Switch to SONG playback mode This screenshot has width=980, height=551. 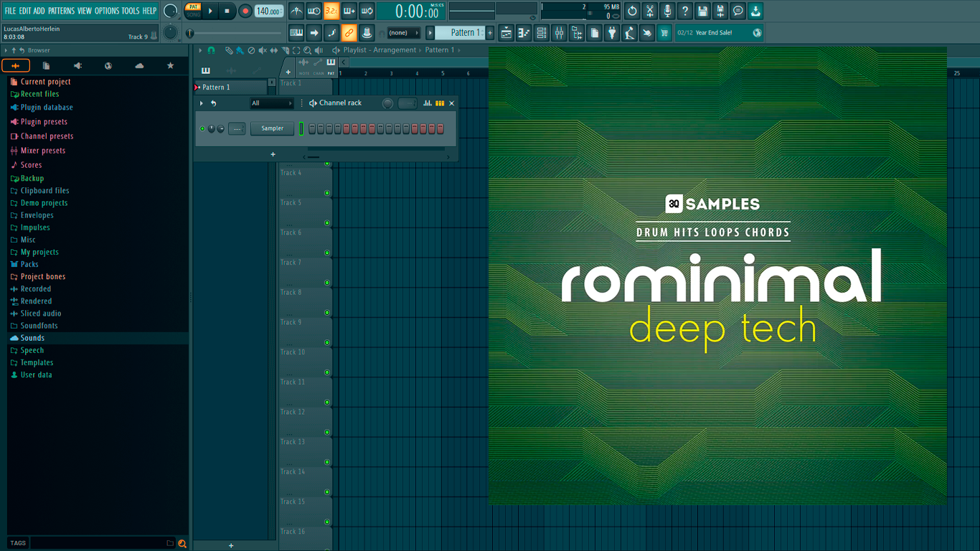(194, 14)
